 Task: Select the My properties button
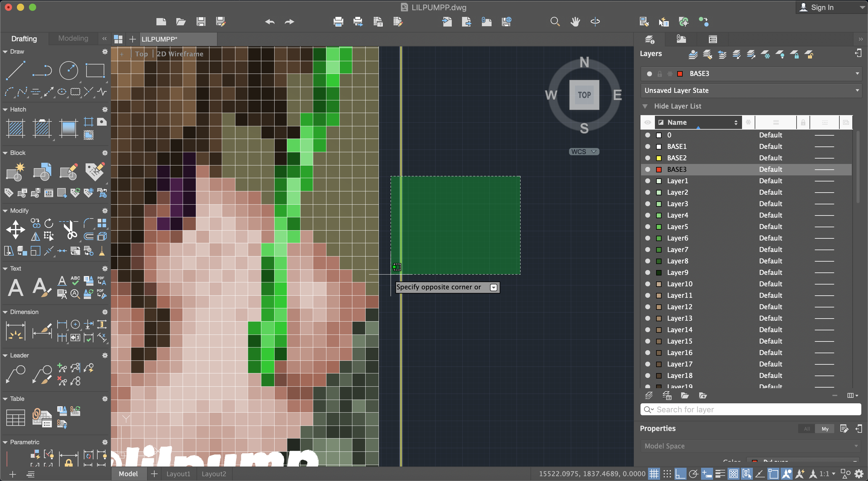pyautogui.click(x=825, y=429)
